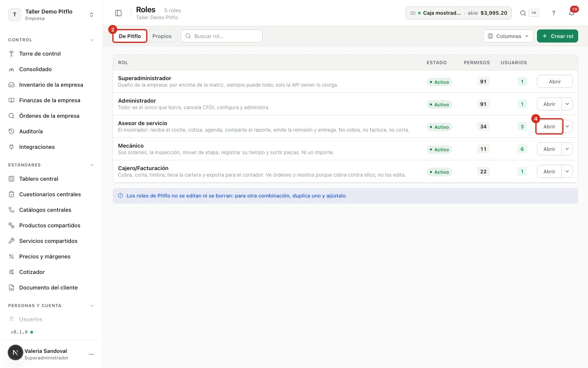Screen dimensions: 588x368
Task: Open the Columnas dropdown
Action: [508, 36]
